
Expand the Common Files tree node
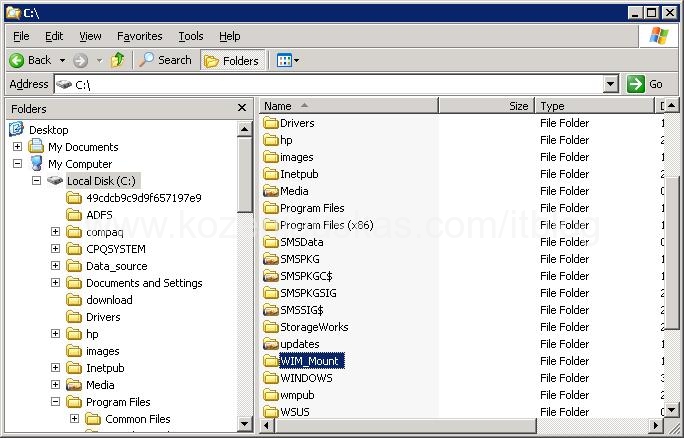click(75, 419)
